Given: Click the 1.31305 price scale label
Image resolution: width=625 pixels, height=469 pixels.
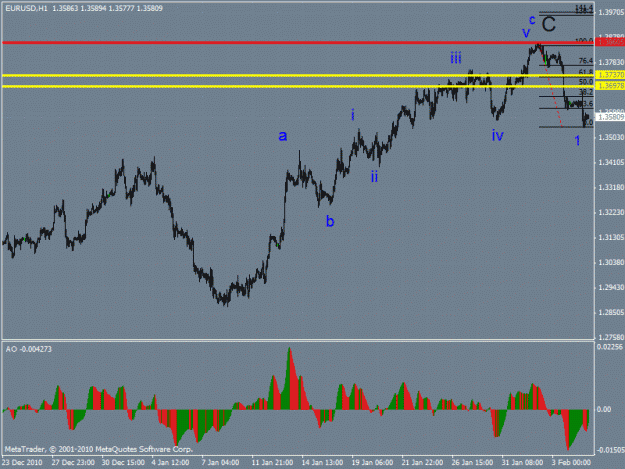Looking at the screenshot, I should click(x=611, y=237).
